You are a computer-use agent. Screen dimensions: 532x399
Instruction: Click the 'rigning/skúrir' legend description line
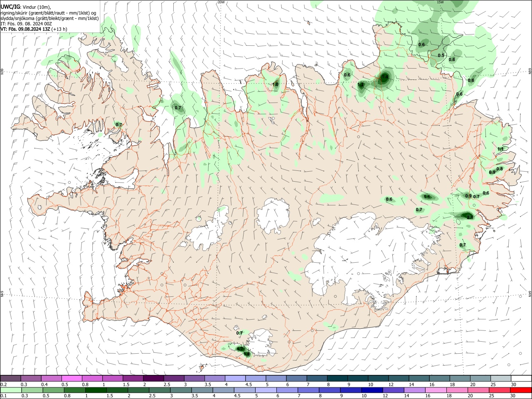[48, 13]
